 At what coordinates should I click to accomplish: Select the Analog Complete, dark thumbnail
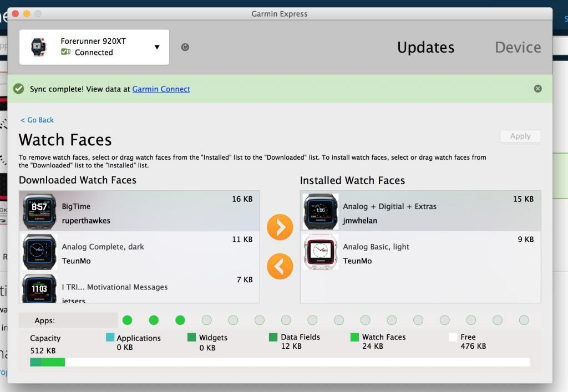39,252
